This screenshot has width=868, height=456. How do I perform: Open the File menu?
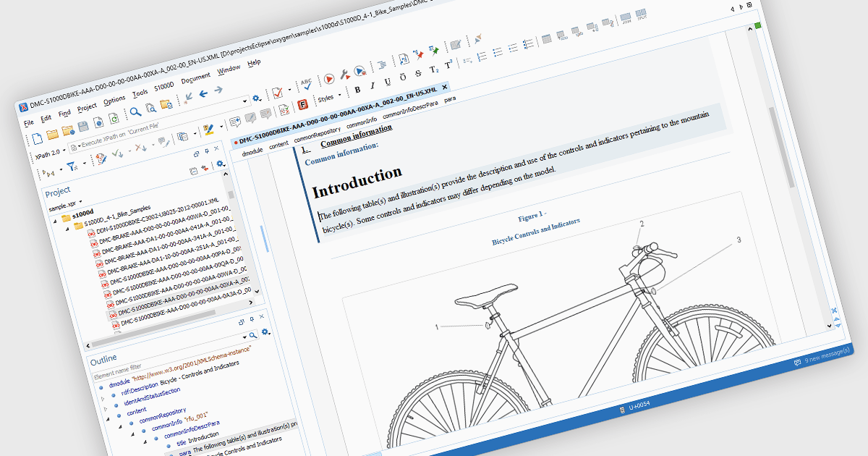pos(29,122)
